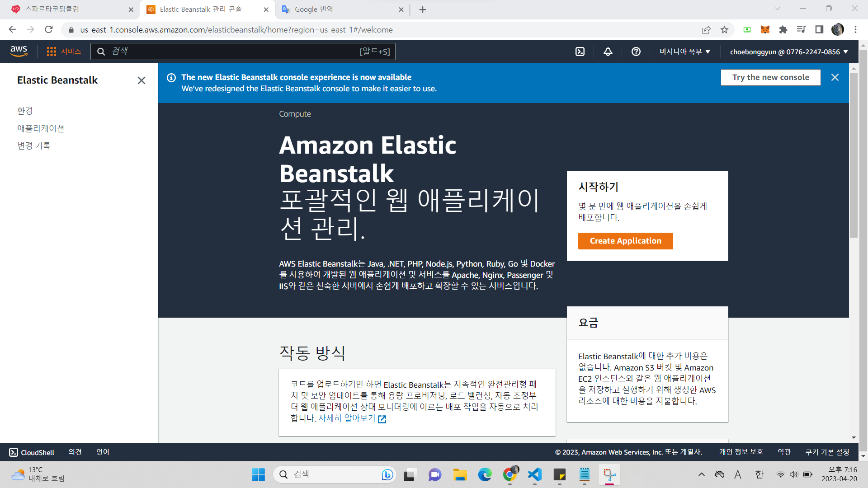This screenshot has width=868, height=488.
Task: Bookmark this page with the star icon
Action: pos(725,30)
